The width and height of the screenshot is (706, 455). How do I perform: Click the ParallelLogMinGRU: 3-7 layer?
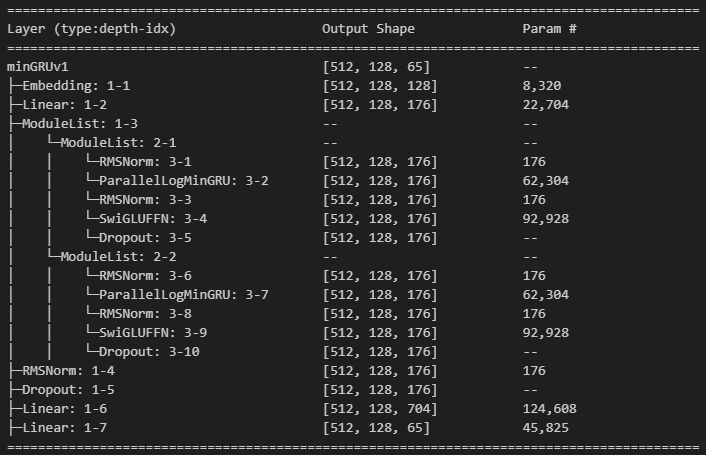click(184, 294)
